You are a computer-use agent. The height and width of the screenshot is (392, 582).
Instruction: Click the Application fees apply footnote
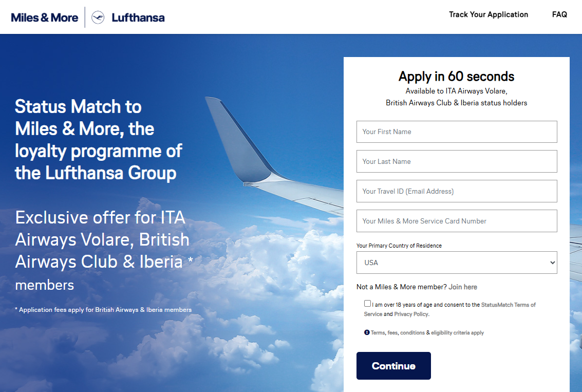coord(103,310)
